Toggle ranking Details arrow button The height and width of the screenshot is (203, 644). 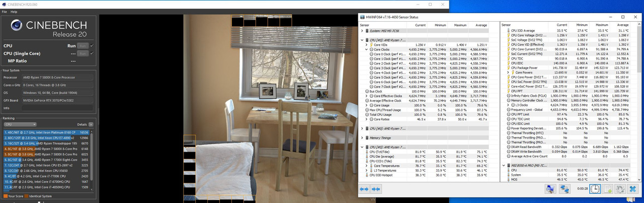coord(91,124)
